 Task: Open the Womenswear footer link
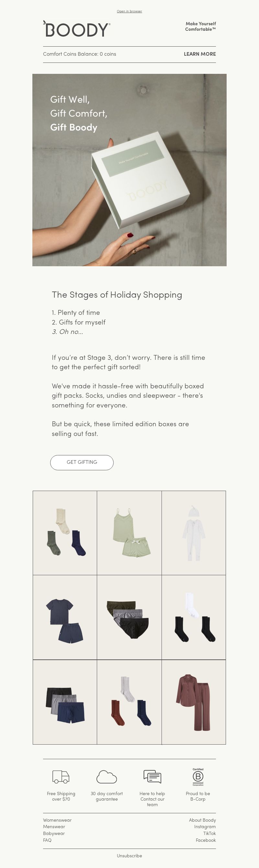(57, 820)
